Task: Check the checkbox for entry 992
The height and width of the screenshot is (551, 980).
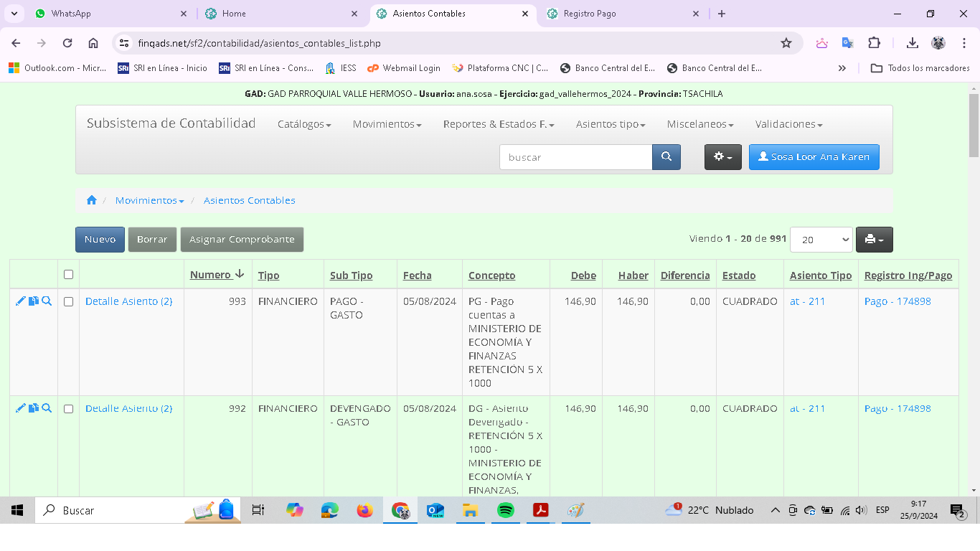Action: (68, 409)
